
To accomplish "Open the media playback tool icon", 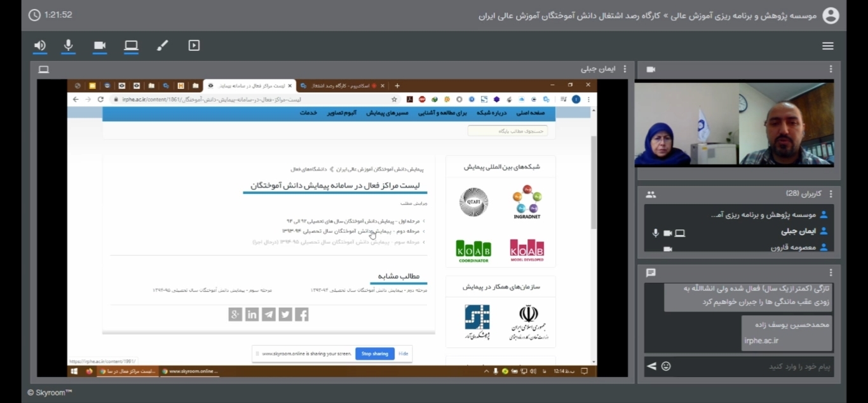I will click(x=194, y=45).
